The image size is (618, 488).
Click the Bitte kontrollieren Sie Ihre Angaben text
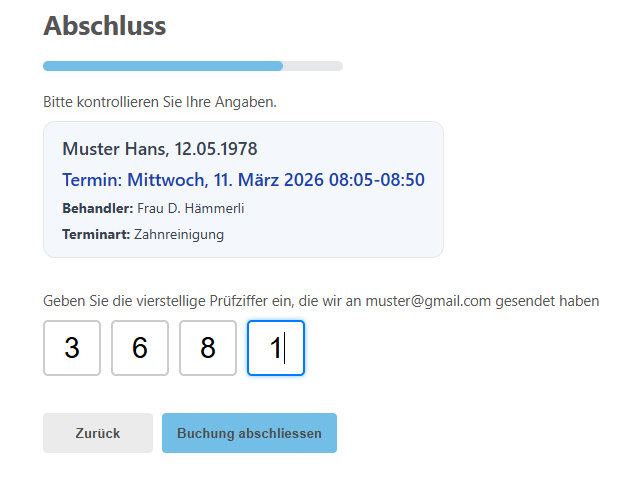(160, 102)
